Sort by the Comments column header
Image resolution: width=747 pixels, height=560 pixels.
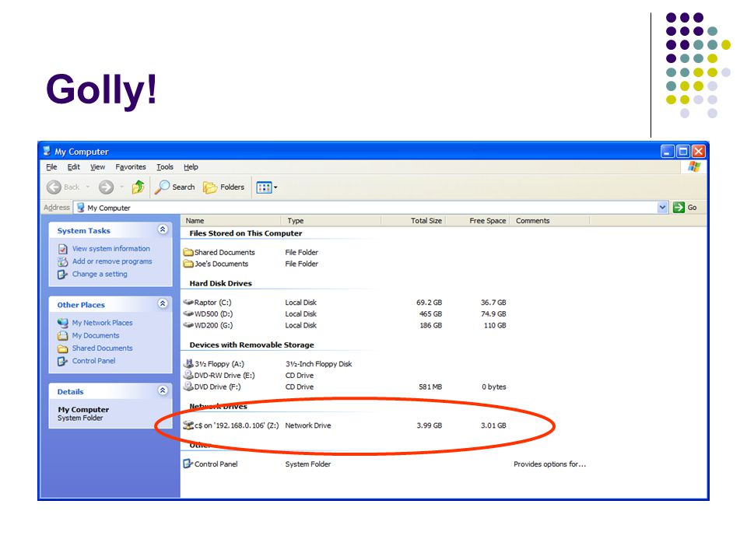[x=549, y=220]
